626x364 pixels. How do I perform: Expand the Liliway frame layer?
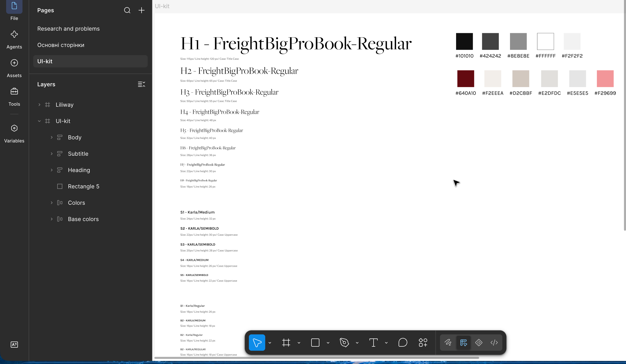click(39, 105)
